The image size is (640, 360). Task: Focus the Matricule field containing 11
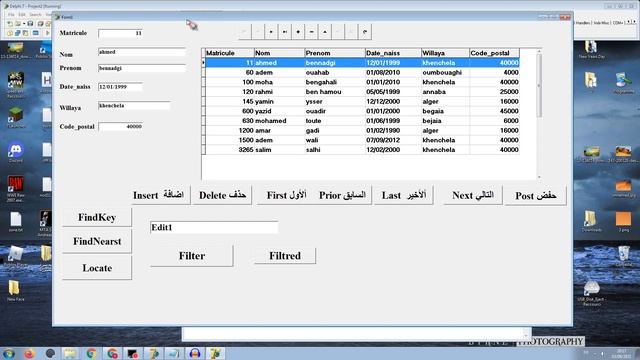(x=120, y=33)
